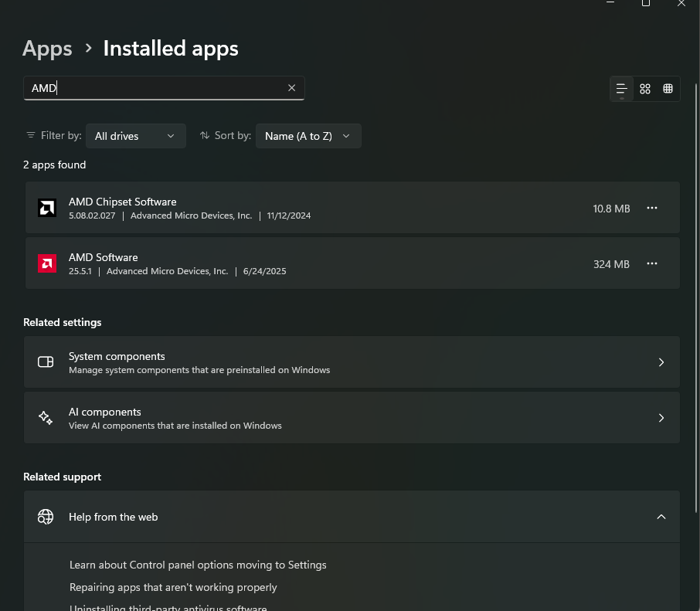700x611 pixels.
Task: Open AI components settings
Action: point(352,418)
